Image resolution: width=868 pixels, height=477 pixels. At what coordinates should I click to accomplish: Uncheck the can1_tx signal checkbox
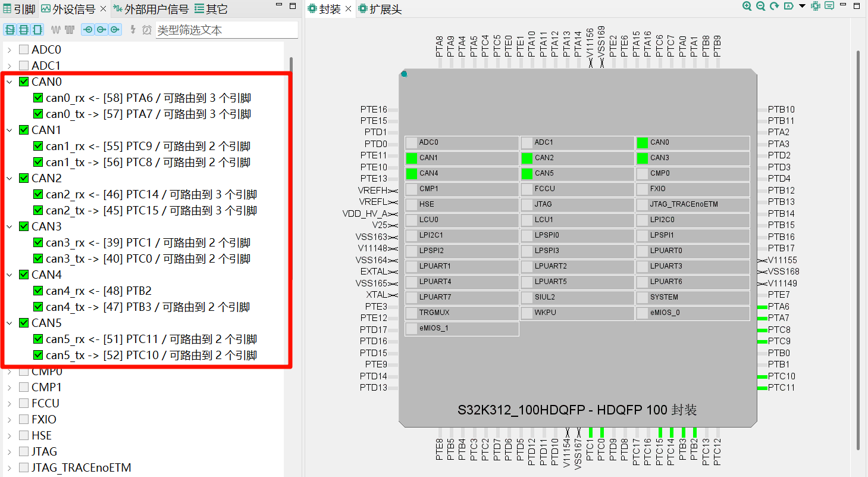(38, 162)
